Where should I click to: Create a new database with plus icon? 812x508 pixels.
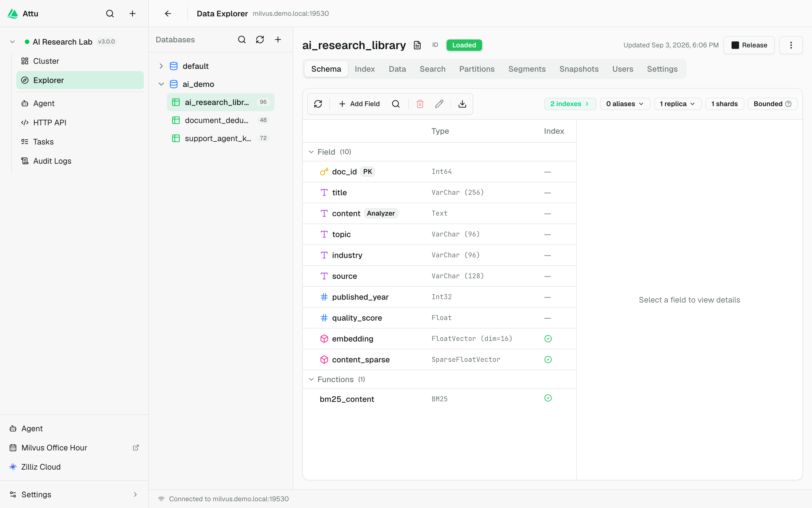278,40
